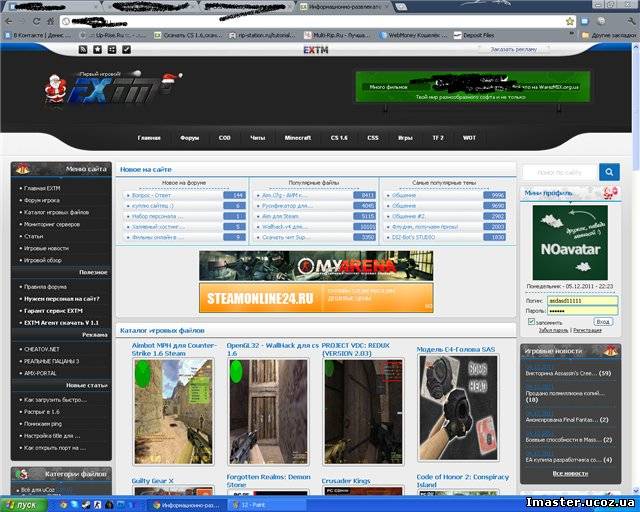Viewport: 640px width, 512px height.
Task: Open CHEATOV.NET advertisement link
Action: click(x=42, y=349)
